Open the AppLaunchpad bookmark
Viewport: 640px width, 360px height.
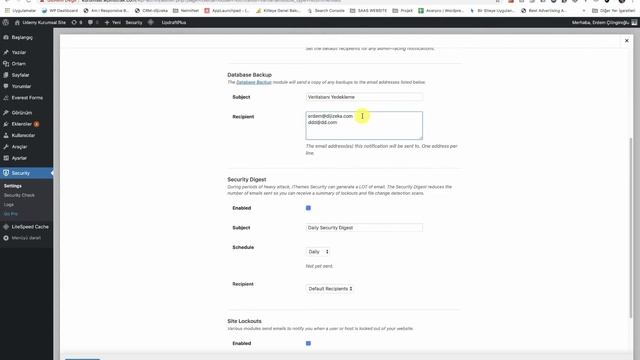[227, 11]
